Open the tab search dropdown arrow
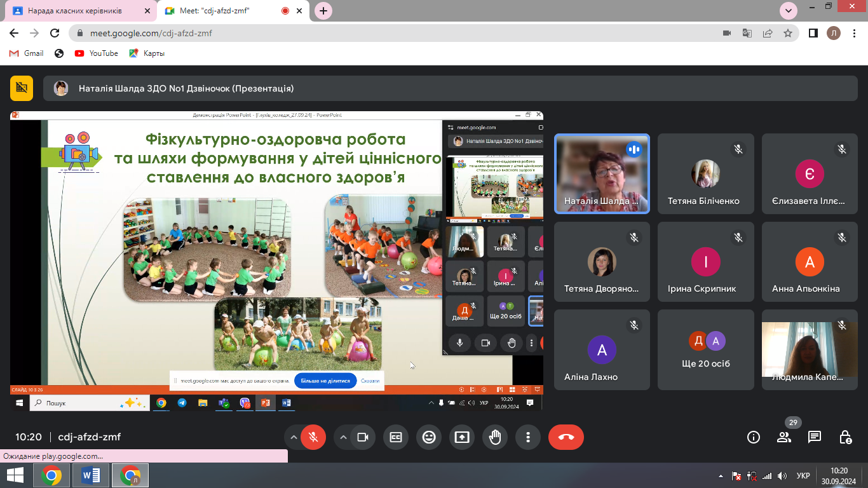This screenshot has height=488, width=868. coord(789,11)
